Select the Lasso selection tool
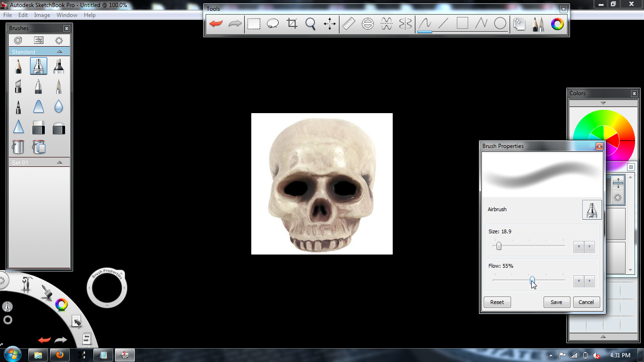 [x=272, y=24]
